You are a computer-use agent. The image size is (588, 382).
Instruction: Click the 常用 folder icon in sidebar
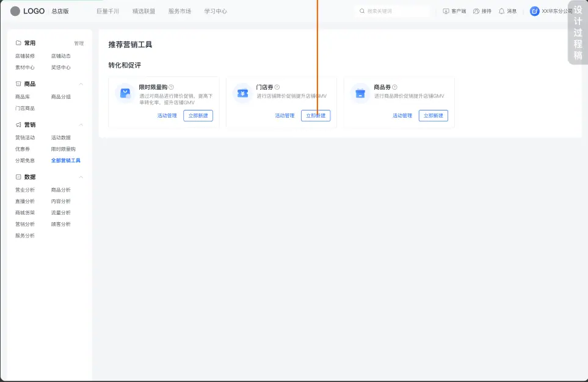tap(18, 43)
